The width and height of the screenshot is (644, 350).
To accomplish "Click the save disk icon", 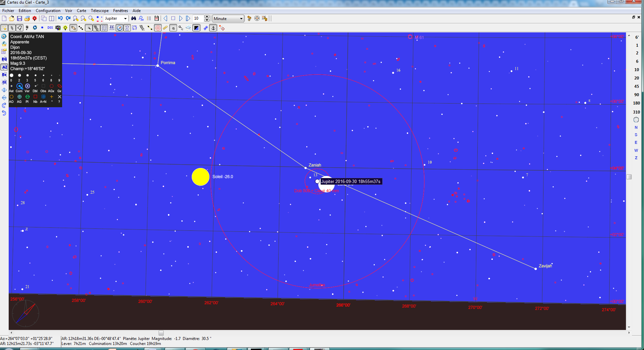I will (x=19, y=18).
